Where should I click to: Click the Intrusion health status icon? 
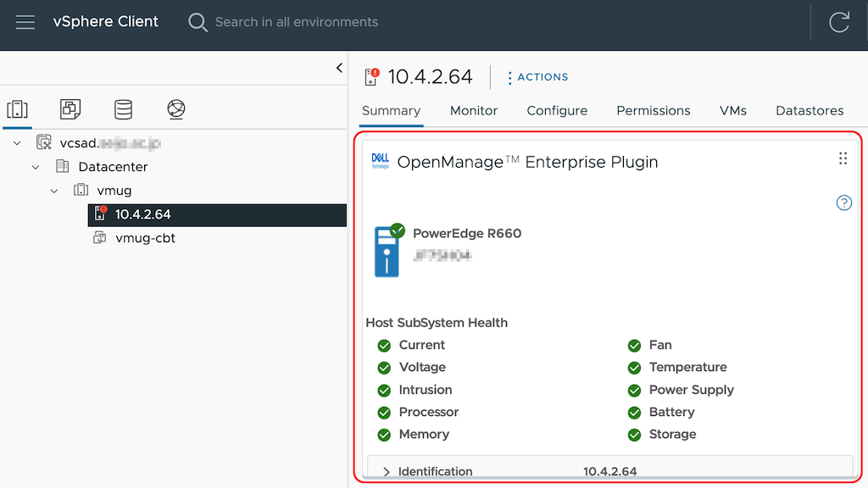coord(384,391)
